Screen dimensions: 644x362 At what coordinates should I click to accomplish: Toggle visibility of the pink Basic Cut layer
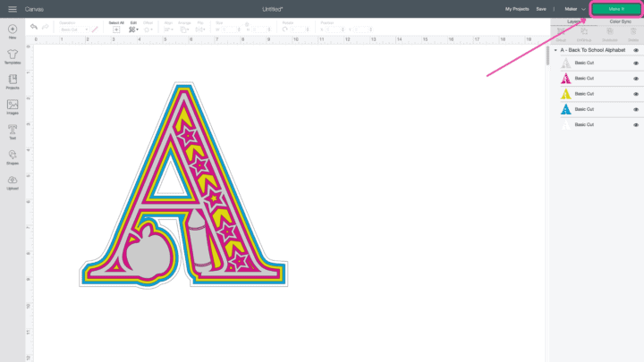coord(636,79)
